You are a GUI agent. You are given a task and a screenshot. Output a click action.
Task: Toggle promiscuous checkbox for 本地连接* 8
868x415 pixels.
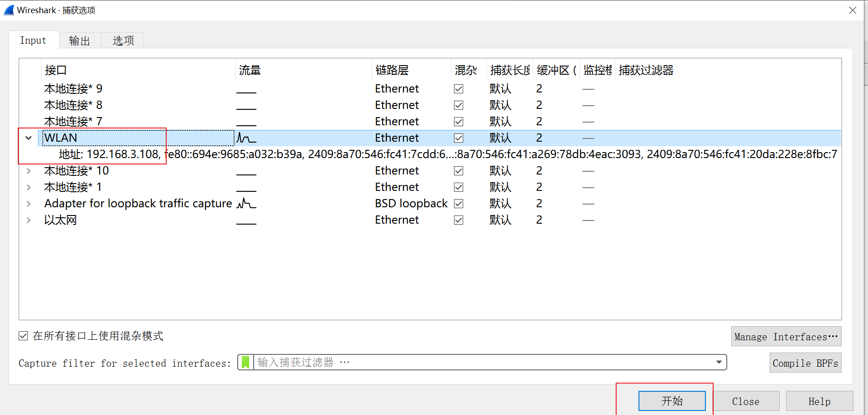click(459, 105)
